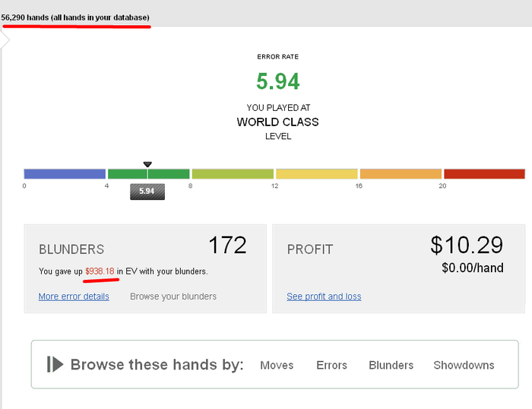Click the 172 blunders count
Viewport: 532px width, 409px height.
pyautogui.click(x=227, y=245)
